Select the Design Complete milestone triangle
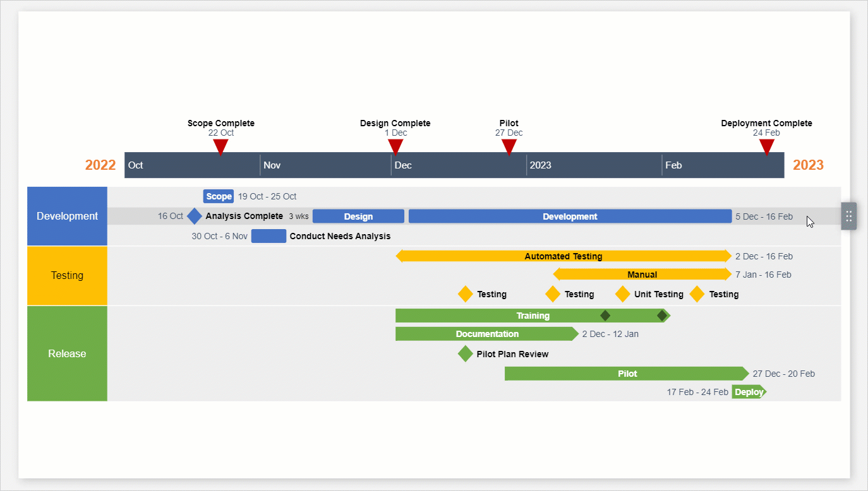 395,147
